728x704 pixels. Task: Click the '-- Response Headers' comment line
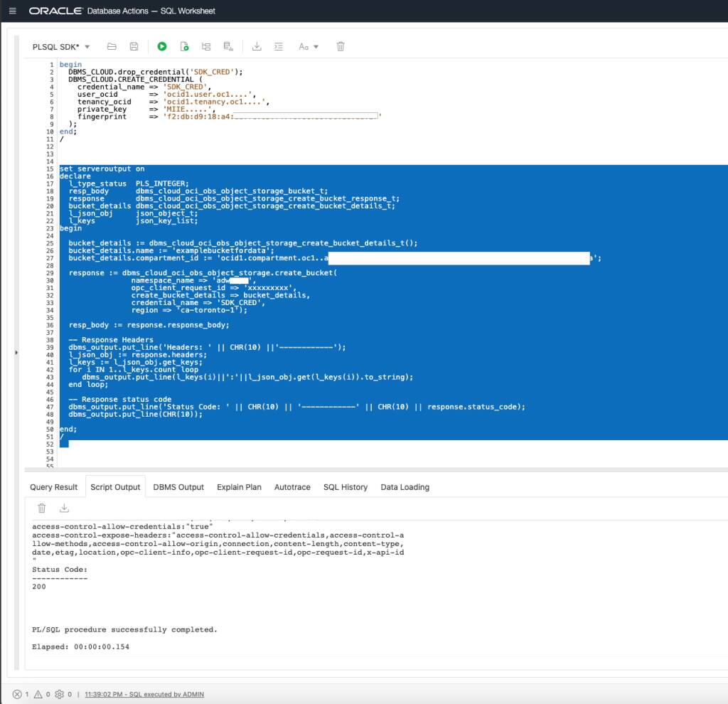click(111, 339)
